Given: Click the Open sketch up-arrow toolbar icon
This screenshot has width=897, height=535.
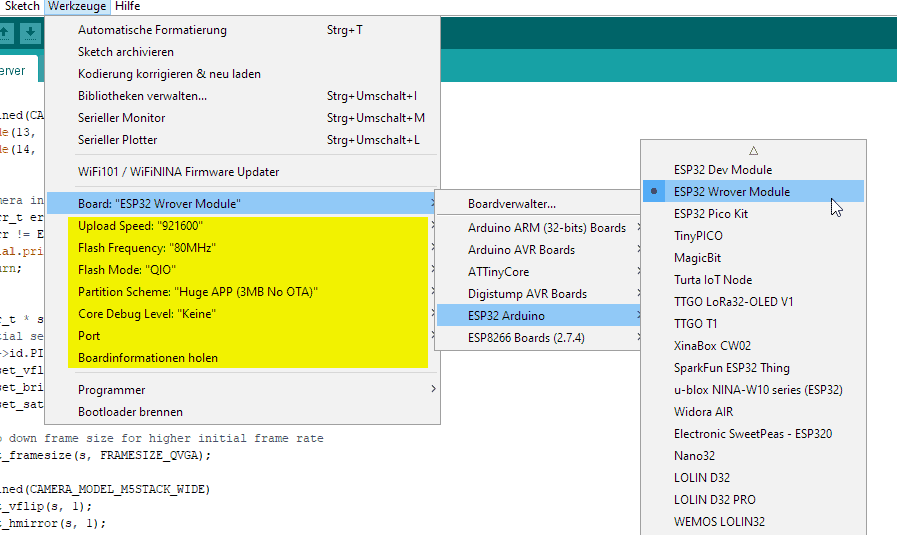Looking at the screenshot, I should [x=5, y=33].
